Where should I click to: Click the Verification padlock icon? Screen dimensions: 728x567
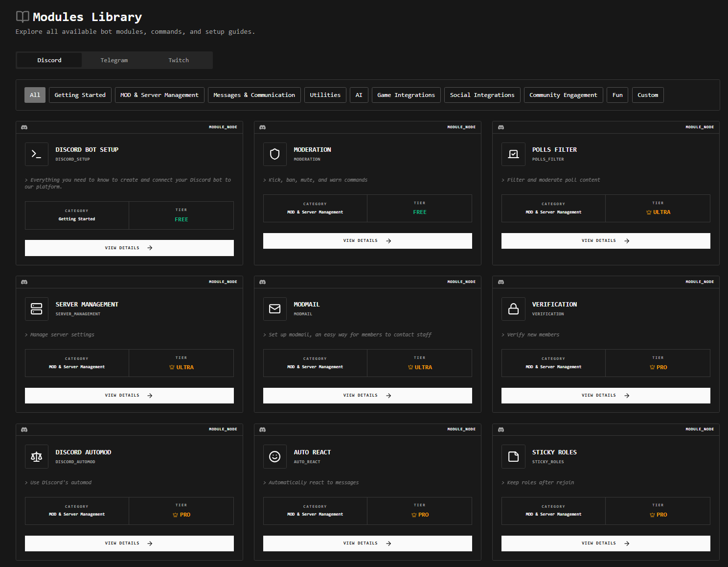point(513,308)
